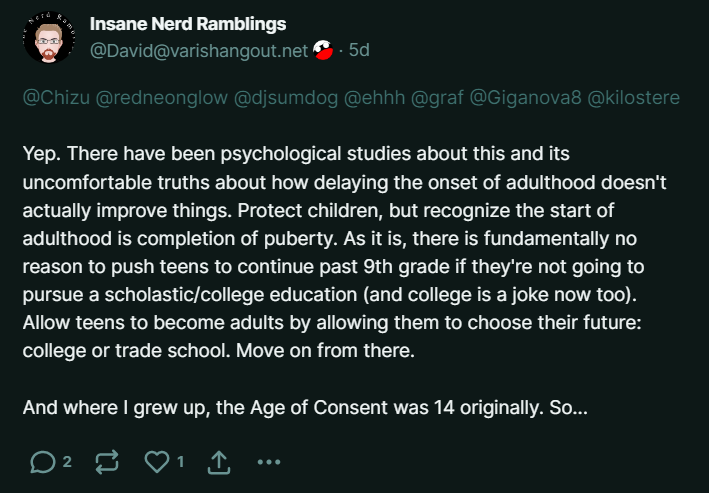
Task: Favorite the post with the heart icon
Action: 157,461
